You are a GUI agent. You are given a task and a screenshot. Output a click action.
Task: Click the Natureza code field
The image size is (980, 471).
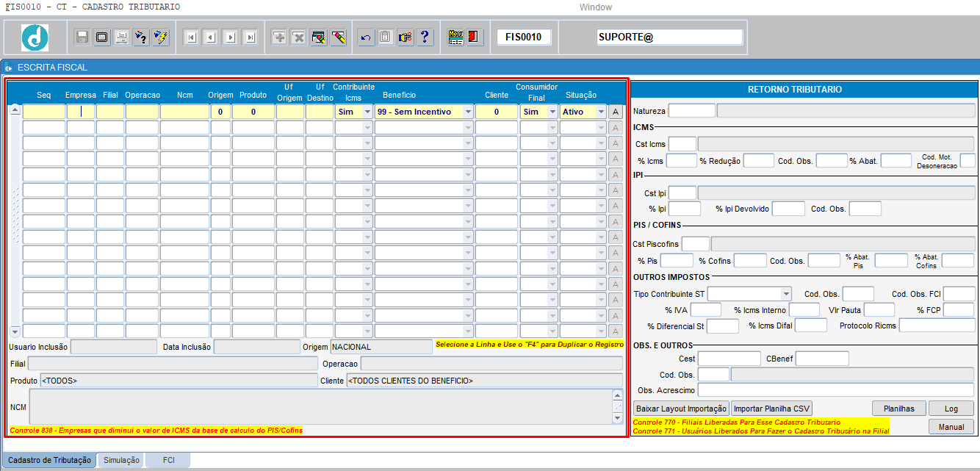click(x=691, y=111)
